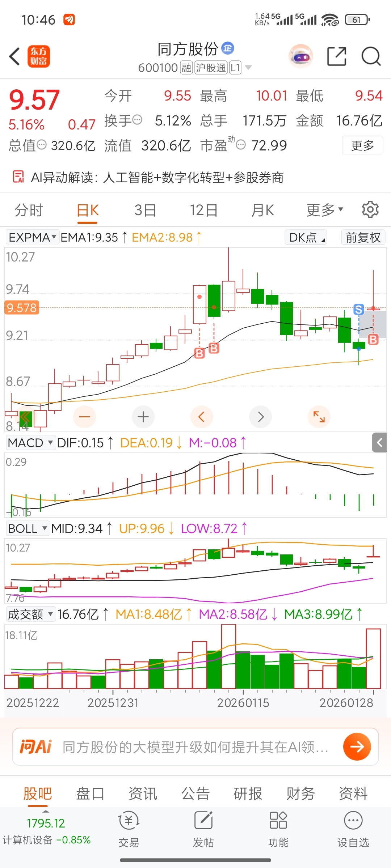Open chart settings gear icon
391x868 pixels.
pyautogui.click(x=370, y=210)
